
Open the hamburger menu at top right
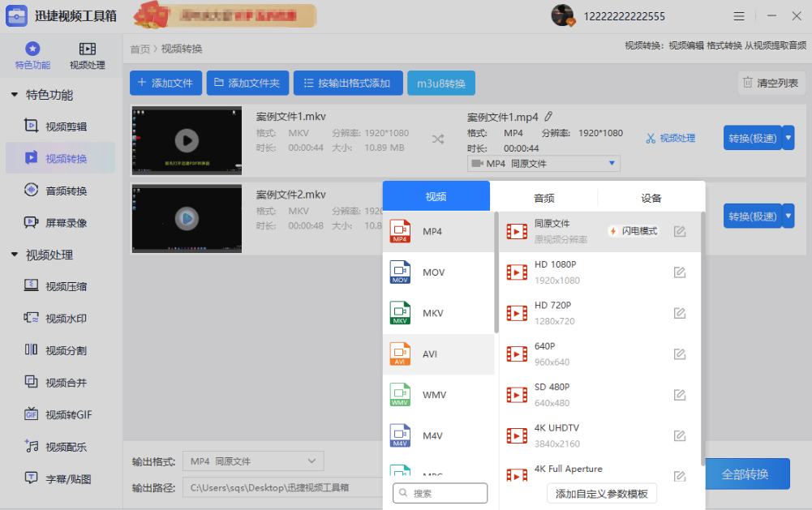(741, 15)
